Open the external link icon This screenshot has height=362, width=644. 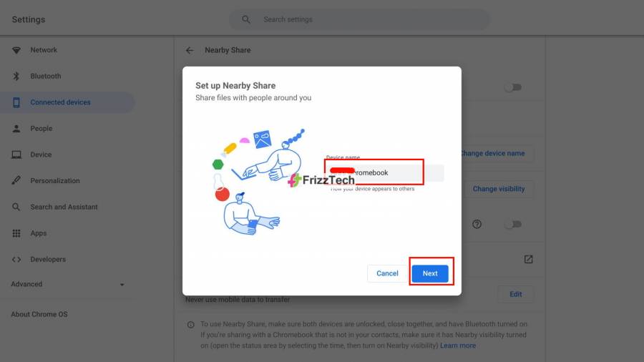[x=529, y=260]
